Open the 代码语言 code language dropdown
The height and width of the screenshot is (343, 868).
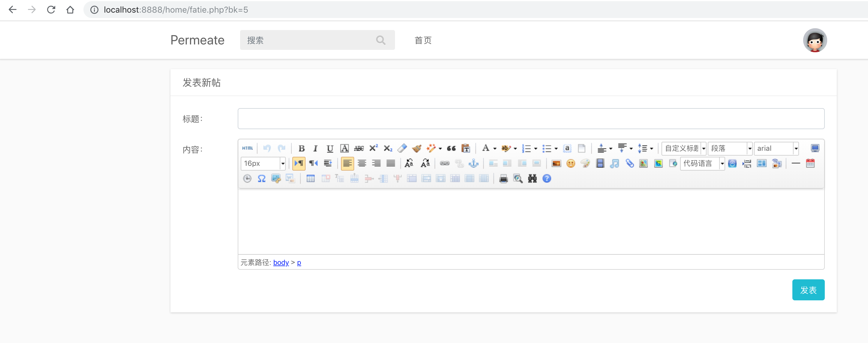722,164
